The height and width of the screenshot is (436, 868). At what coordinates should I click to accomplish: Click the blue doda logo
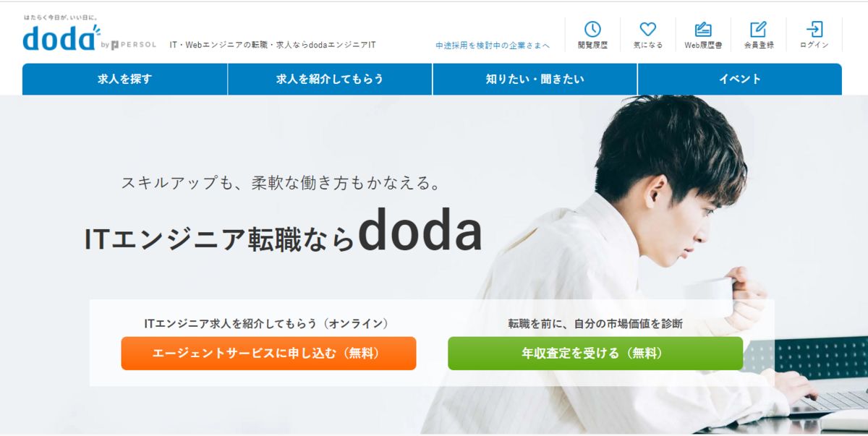click(x=61, y=38)
